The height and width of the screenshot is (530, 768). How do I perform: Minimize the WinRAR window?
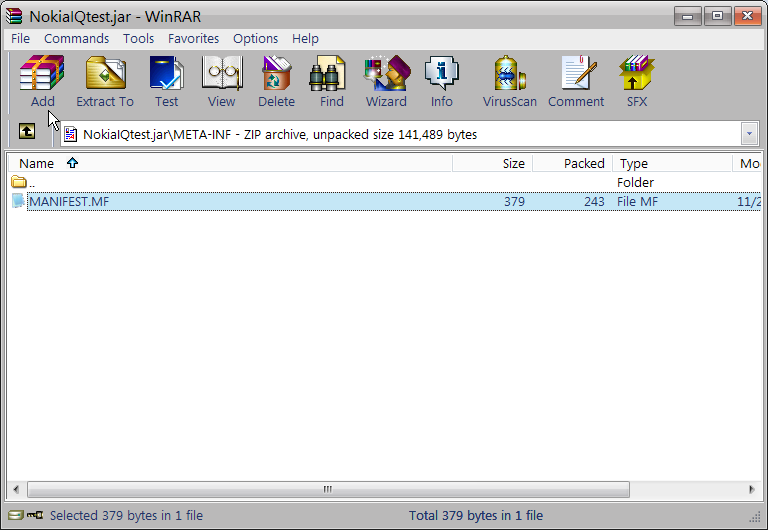pos(688,16)
